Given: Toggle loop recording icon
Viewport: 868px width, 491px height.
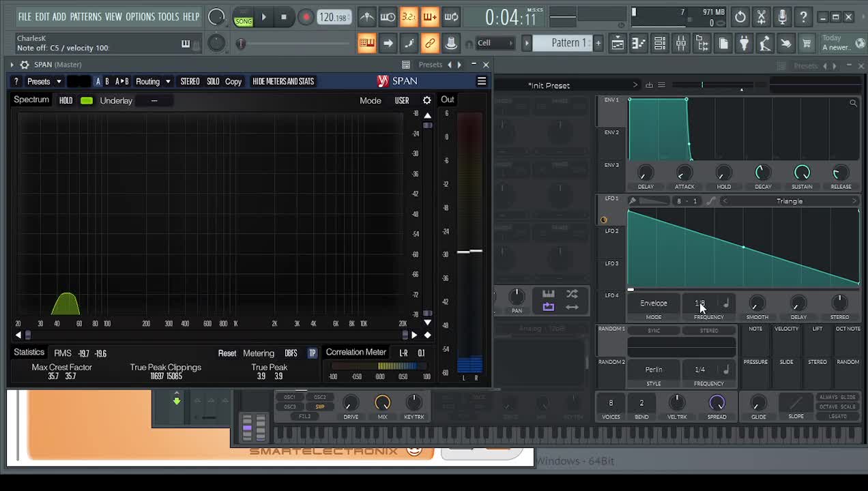Looking at the screenshot, I should [x=451, y=16].
